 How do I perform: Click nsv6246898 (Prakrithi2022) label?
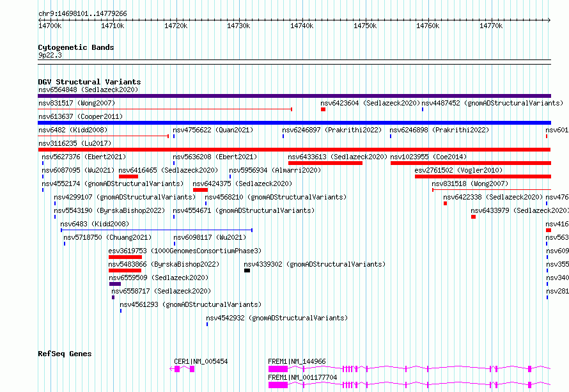point(439,130)
